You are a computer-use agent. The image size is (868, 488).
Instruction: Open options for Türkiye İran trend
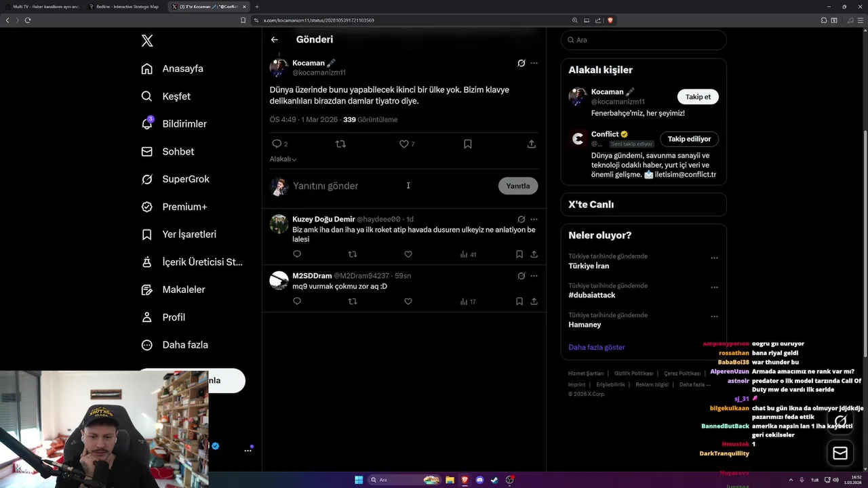(714, 258)
